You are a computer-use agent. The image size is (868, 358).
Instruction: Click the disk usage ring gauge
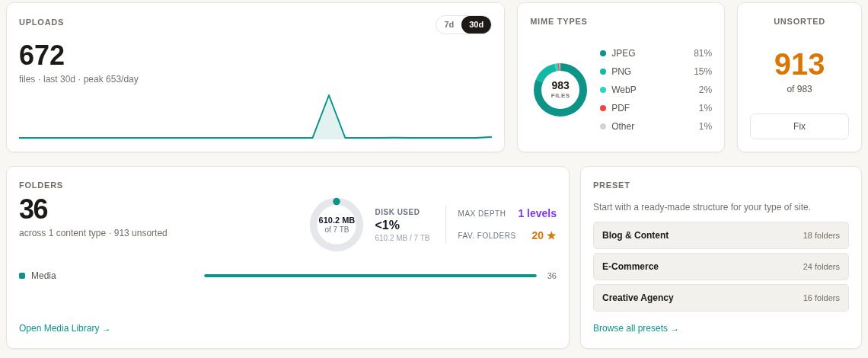coord(337,225)
